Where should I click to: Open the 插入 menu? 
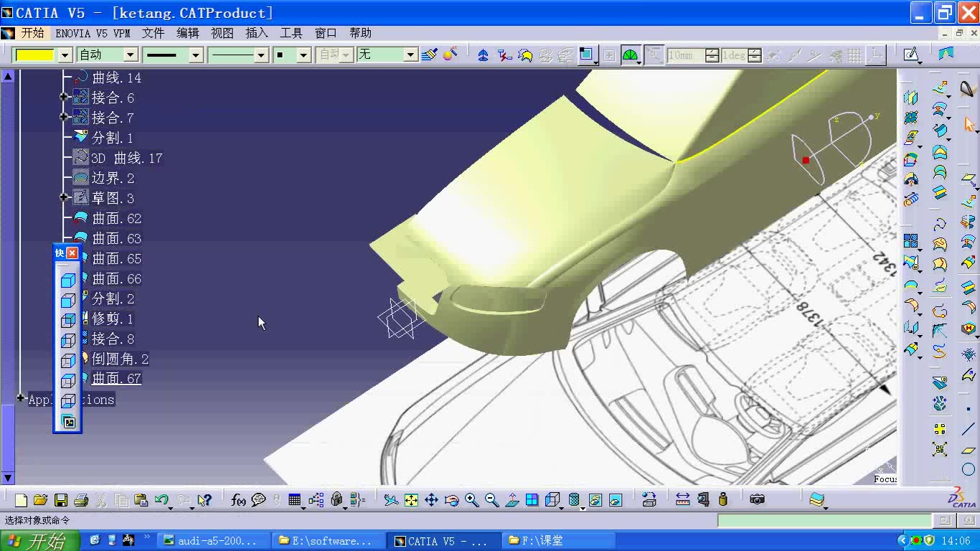[x=257, y=33]
